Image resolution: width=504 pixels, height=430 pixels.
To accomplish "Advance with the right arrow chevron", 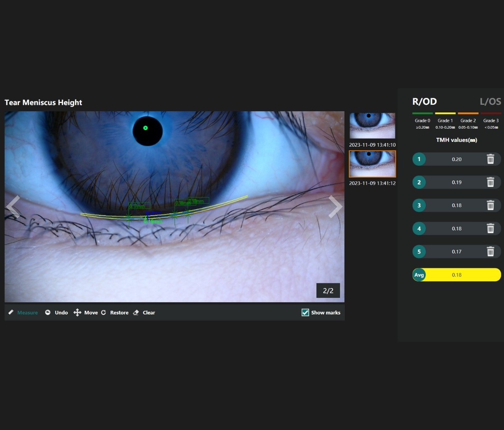I will (x=335, y=206).
